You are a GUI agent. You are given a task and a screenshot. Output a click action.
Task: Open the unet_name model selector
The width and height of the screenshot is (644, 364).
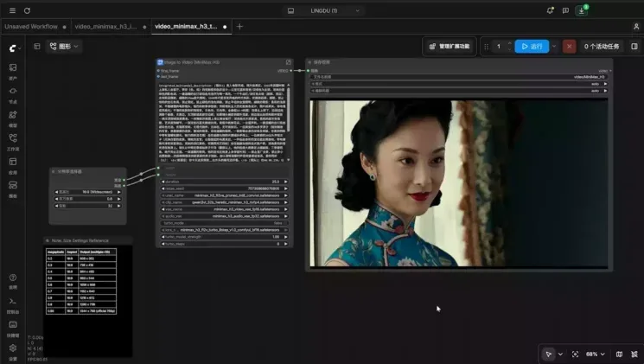tap(224, 195)
